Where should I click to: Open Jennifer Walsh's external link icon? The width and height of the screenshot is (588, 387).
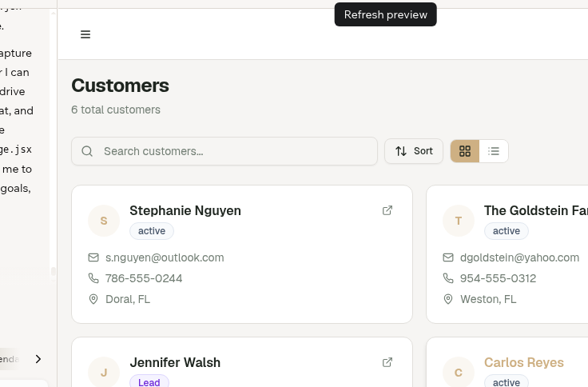tap(387, 362)
